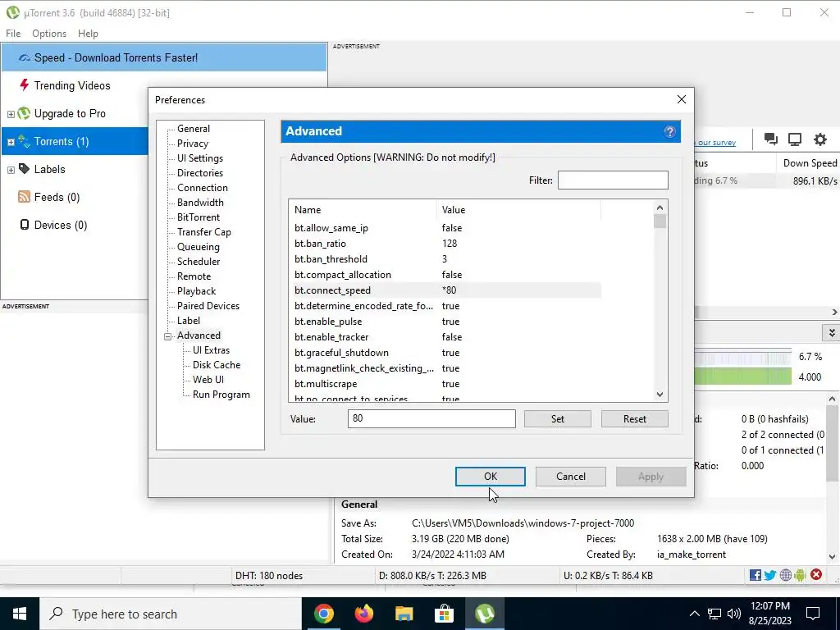Click the Speed gauge icon in sidebar
Viewport: 840px width, 630px height.
24,57
